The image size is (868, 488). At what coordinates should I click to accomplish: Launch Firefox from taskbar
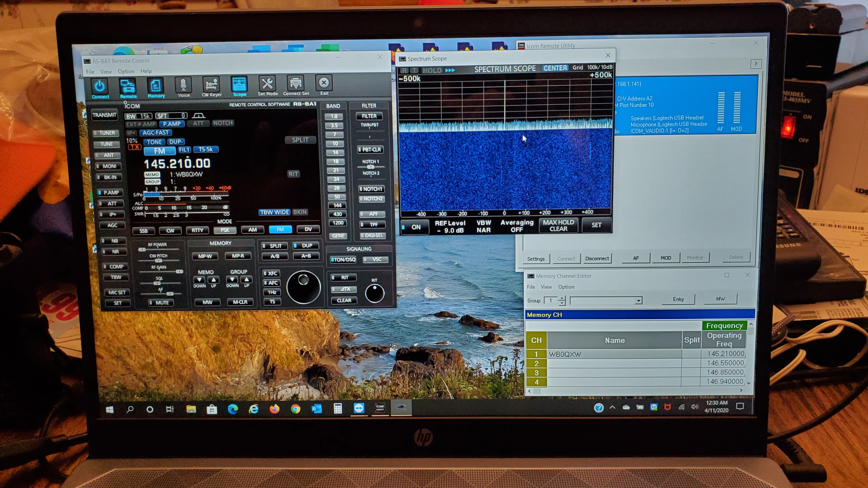pos(275,409)
